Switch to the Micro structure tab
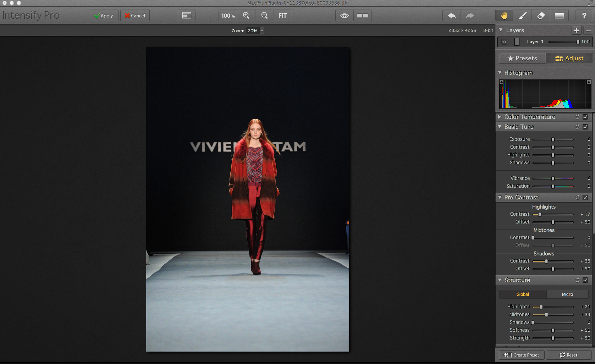This screenshot has width=595, height=364. pyautogui.click(x=567, y=294)
